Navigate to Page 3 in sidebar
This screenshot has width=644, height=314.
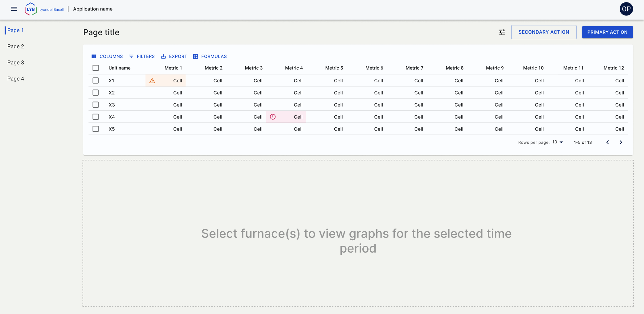16,63
